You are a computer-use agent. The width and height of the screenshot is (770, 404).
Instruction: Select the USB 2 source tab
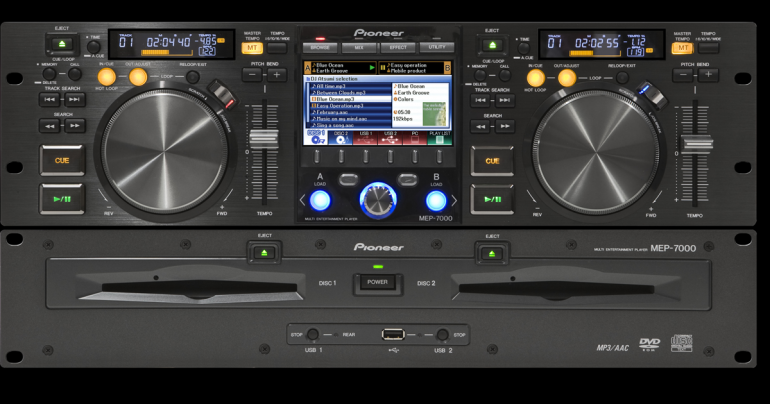point(390,138)
